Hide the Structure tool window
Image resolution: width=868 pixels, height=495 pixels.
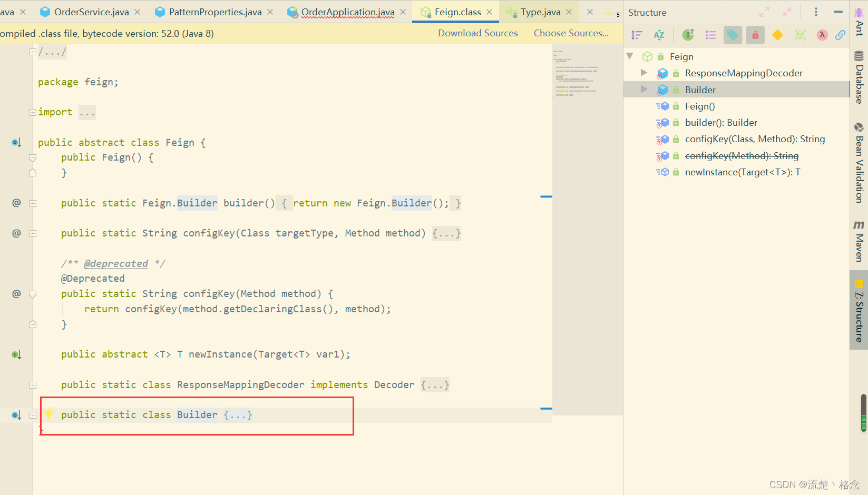[x=838, y=12]
